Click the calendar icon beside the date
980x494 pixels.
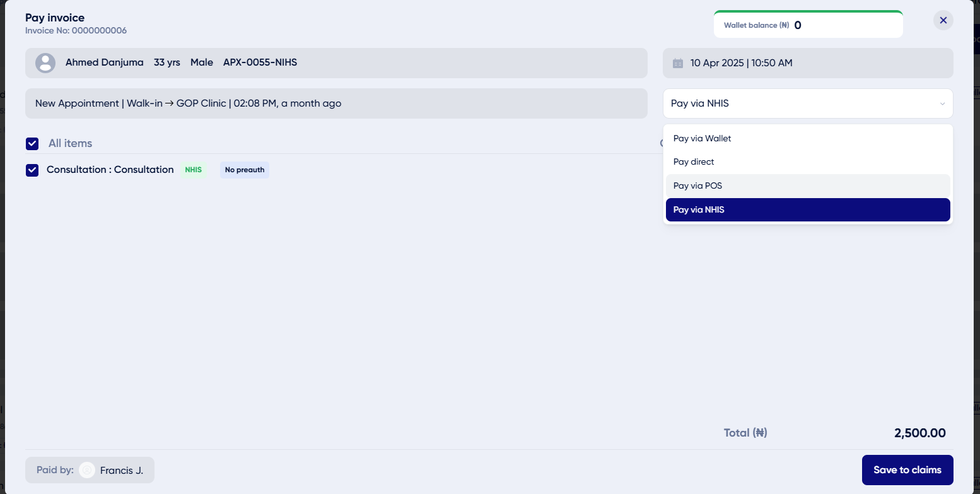click(678, 63)
